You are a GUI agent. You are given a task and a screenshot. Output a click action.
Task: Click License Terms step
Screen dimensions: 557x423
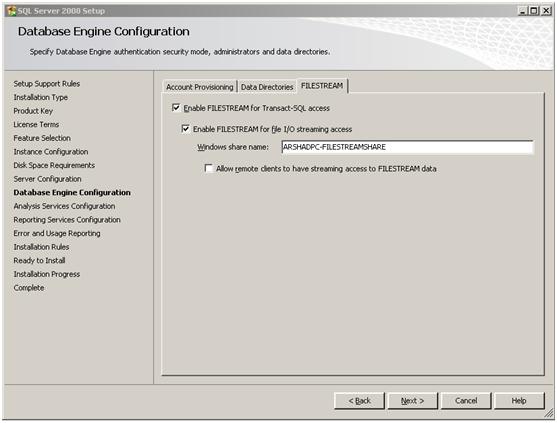(x=36, y=124)
